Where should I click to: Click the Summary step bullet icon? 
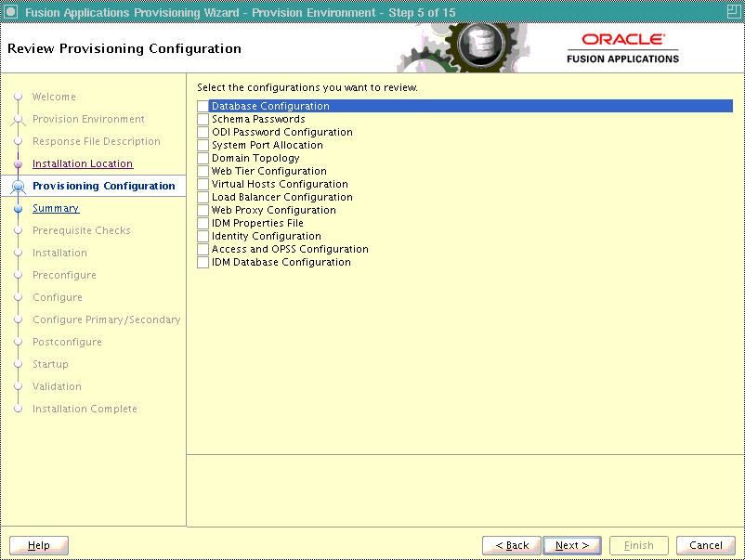18,209
